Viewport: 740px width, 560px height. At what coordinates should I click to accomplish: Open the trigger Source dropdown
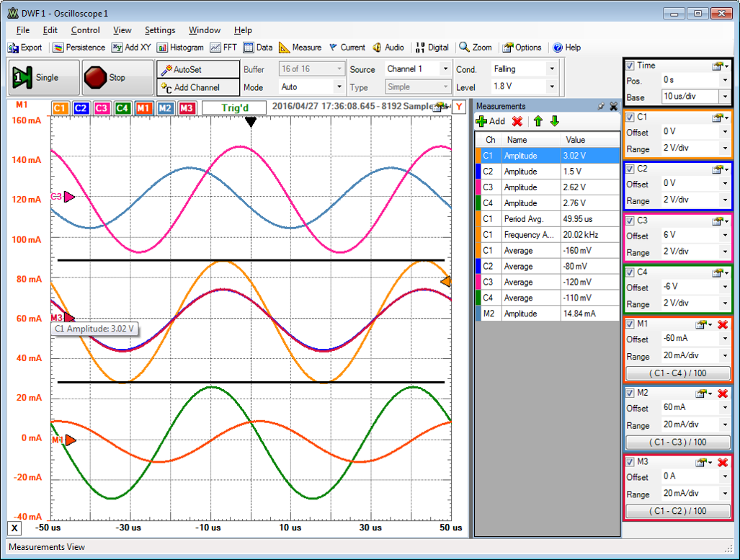(x=445, y=69)
